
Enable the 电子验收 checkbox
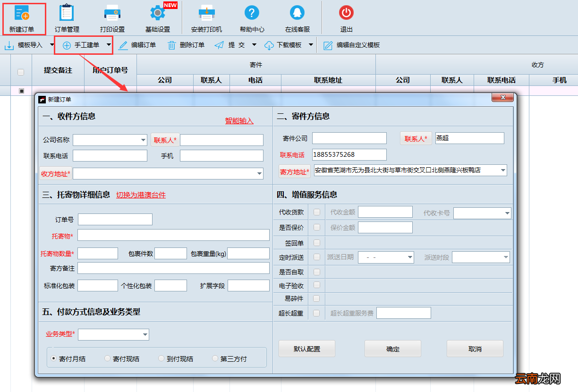point(317,285)
